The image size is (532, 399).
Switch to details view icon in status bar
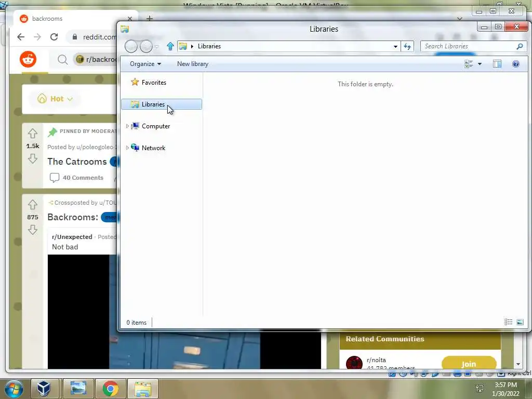click(508, 322)
